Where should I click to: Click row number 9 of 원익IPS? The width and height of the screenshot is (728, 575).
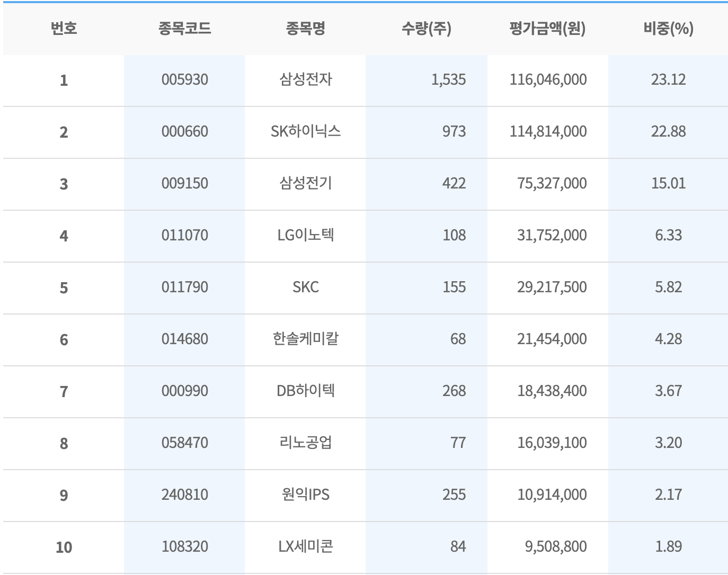[x=64, y=496]
